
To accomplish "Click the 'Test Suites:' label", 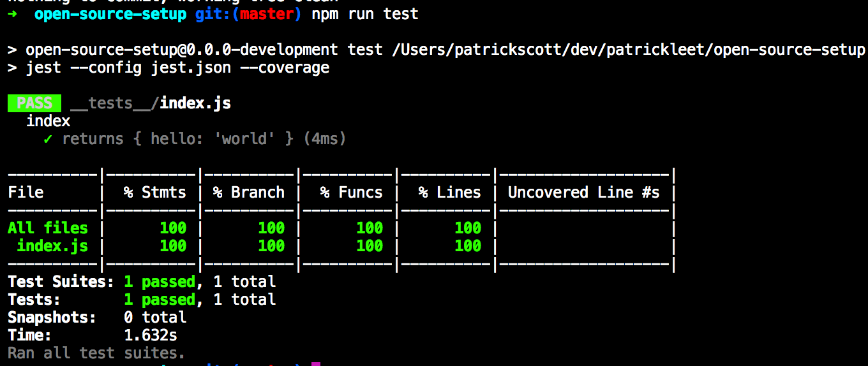I will click(x=61, y=282).
